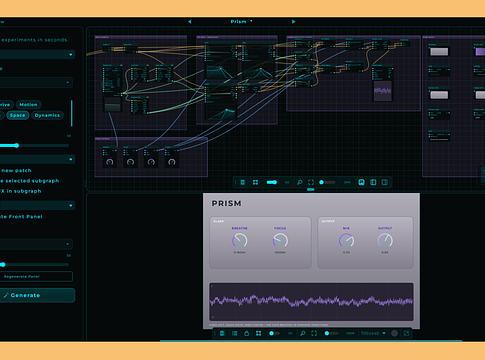Click the second gray button widget in right group
485x360 pixels.
coord(439,95)
